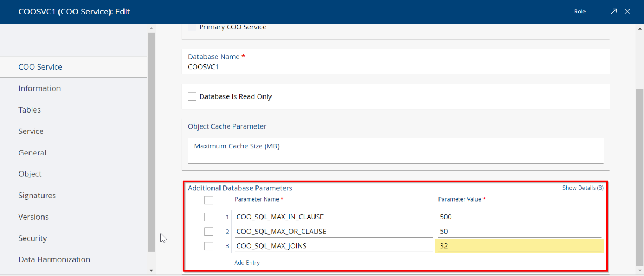Tick the Primary COO Service checkbox
The image size is (644, 276).
coord(192,27)
